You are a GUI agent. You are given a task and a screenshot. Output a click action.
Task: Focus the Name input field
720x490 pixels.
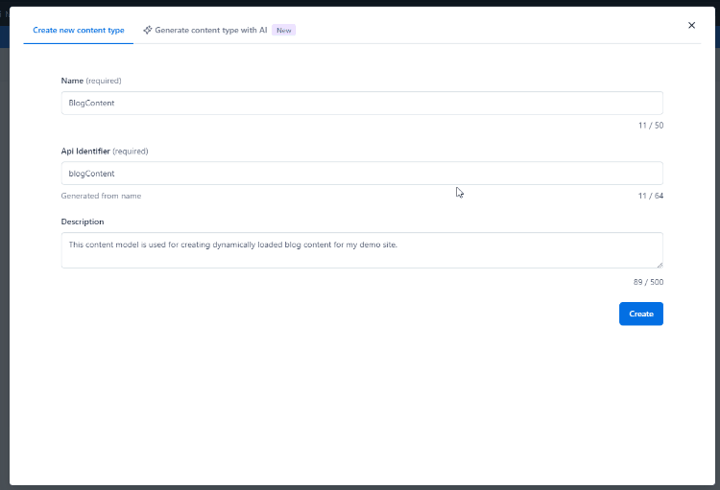pos(362,103)
